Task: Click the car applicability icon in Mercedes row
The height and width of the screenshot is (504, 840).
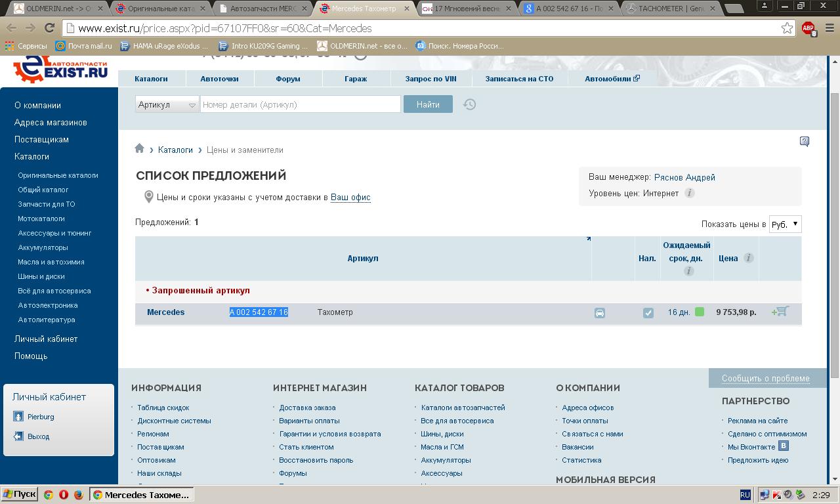Action: [599, 313]
